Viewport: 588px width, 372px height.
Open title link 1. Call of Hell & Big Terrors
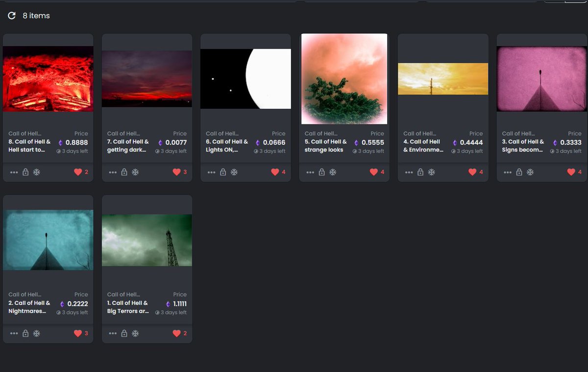(x=128, y=307)
